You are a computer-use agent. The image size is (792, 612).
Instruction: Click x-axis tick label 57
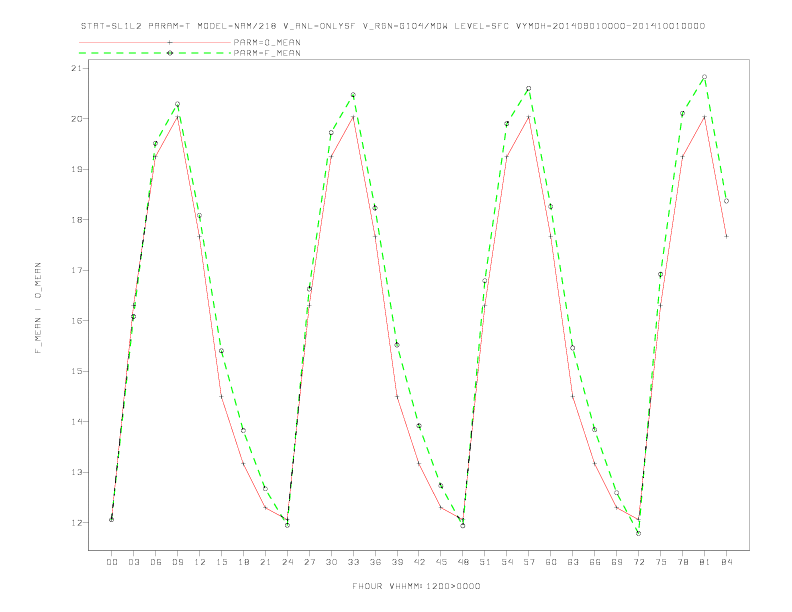pyautogui.click(x=529, y=562)
